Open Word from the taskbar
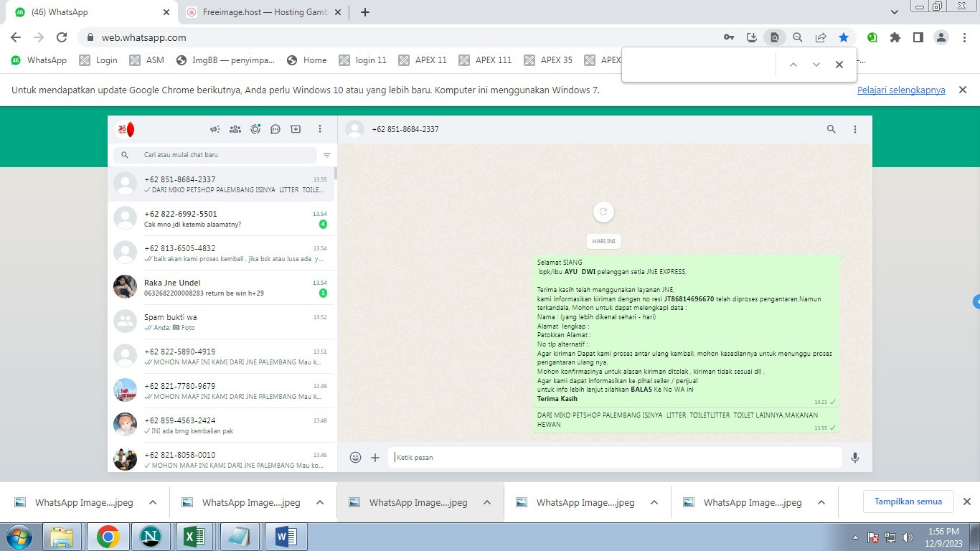This screenshot has height=551, width=980. pyautogui.click(x=286, y=537)
